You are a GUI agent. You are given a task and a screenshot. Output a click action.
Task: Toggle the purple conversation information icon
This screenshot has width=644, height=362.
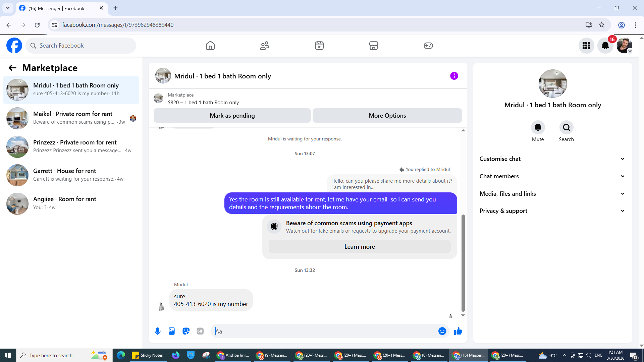pos(454,76)
